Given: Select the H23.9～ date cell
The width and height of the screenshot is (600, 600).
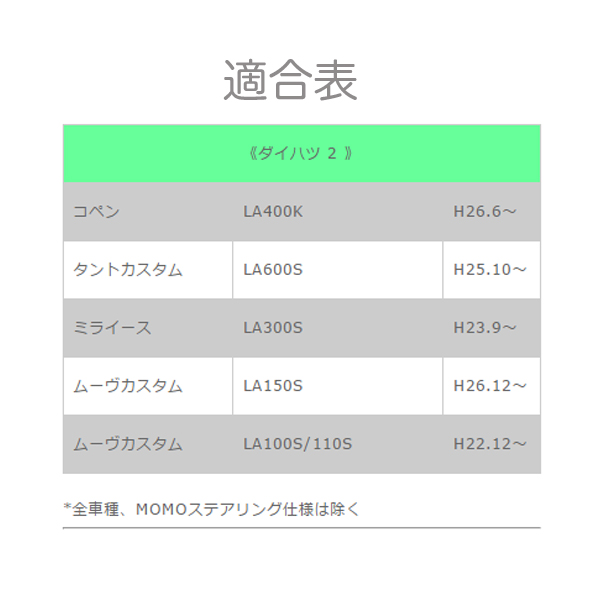Looking at the screenshot, I should (x=485, y=328).
